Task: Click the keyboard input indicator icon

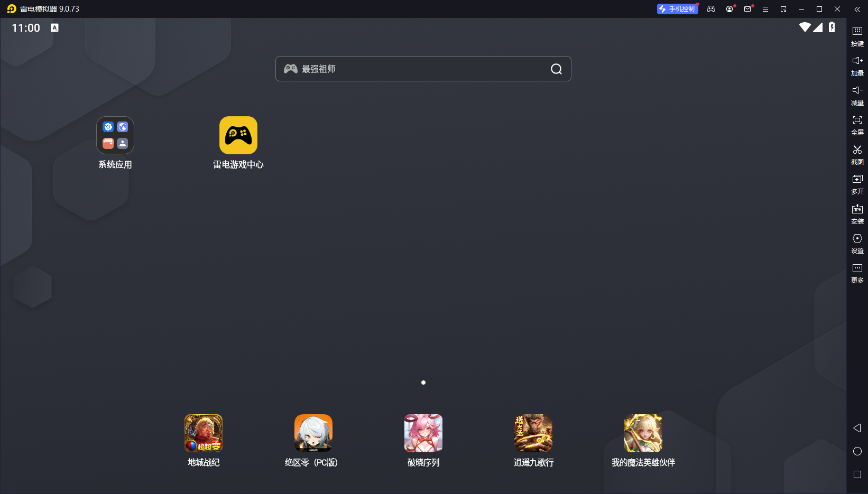Action: (x=54, y=28)
